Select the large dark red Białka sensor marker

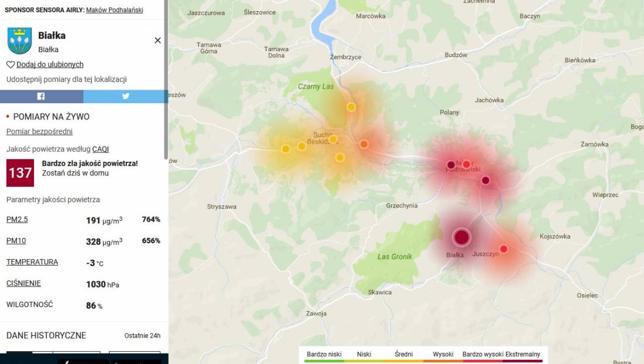click(x=462, y=237)
